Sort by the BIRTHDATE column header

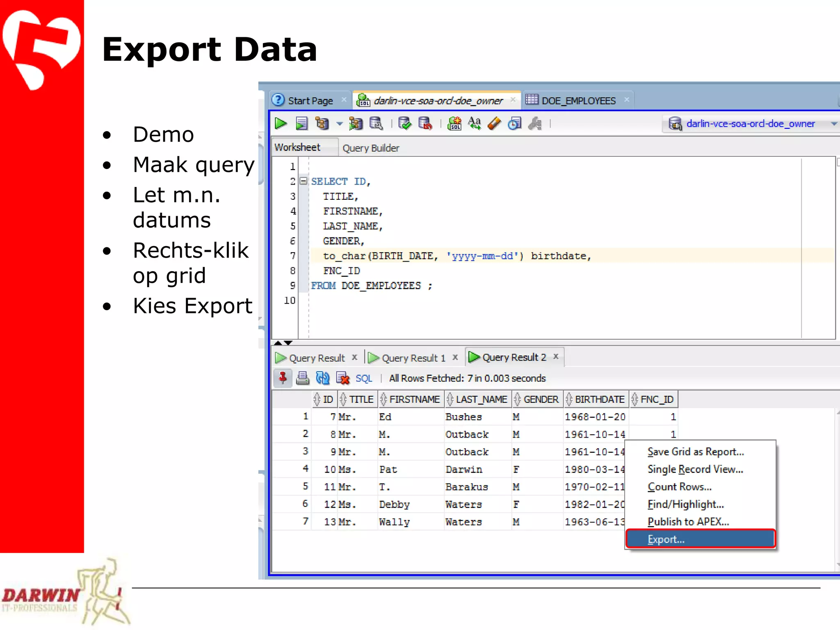click(x=596, y=399)
